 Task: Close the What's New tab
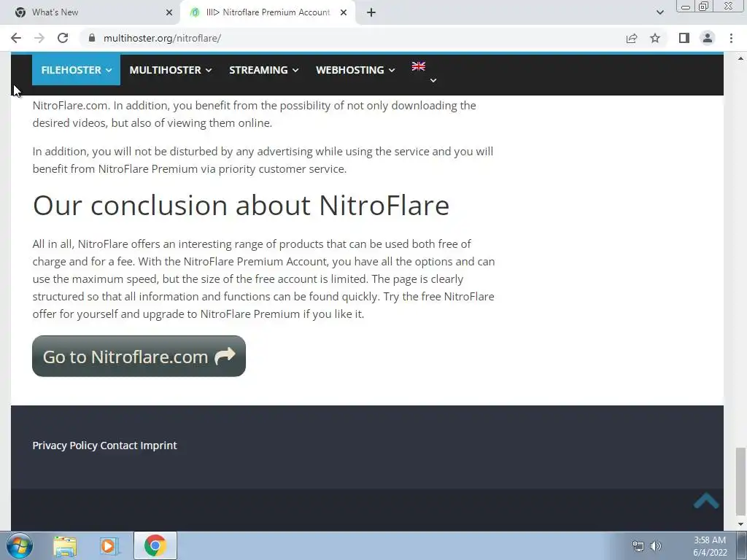pos(169,12)
